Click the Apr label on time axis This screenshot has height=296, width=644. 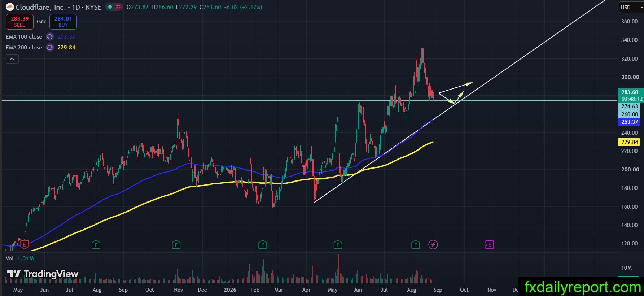pos(306,290)
